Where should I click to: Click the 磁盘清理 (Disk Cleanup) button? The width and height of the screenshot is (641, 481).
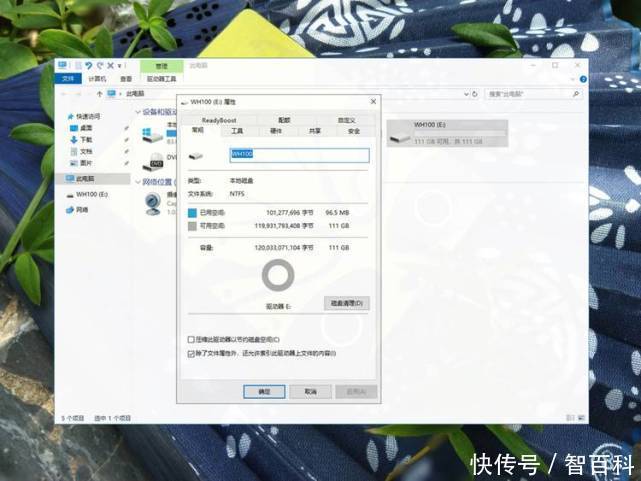tap(347, 303)
